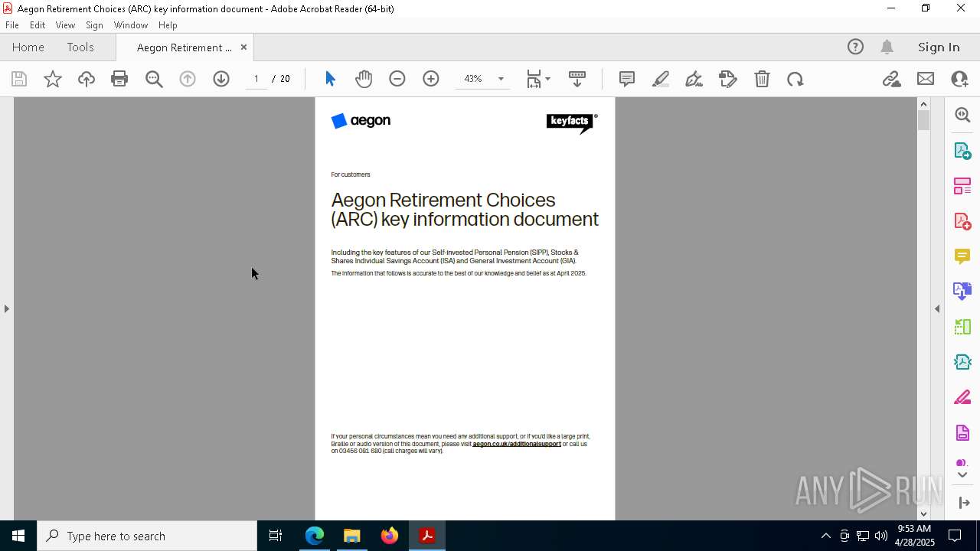980x551 pixels.
Task: Print the document
Action: 119,79
